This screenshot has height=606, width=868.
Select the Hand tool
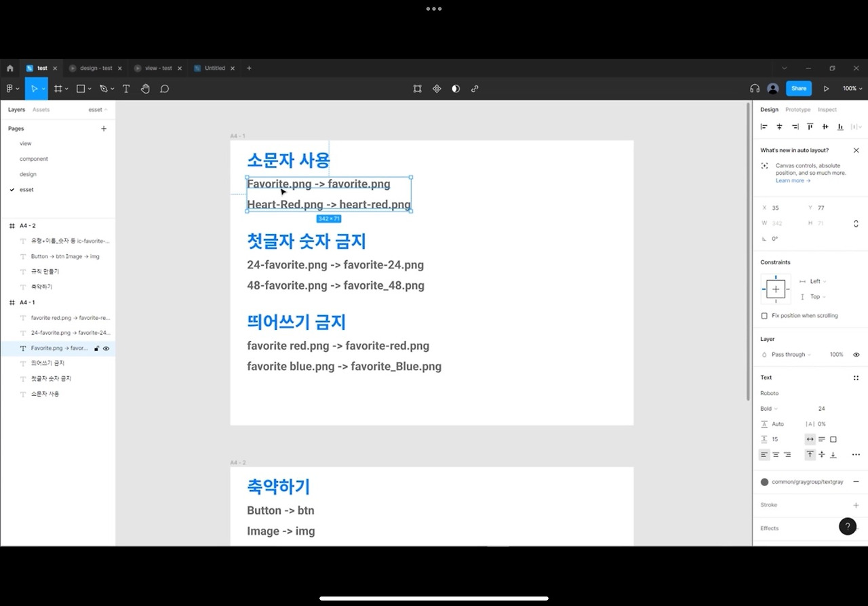click(x=145, y=89)
